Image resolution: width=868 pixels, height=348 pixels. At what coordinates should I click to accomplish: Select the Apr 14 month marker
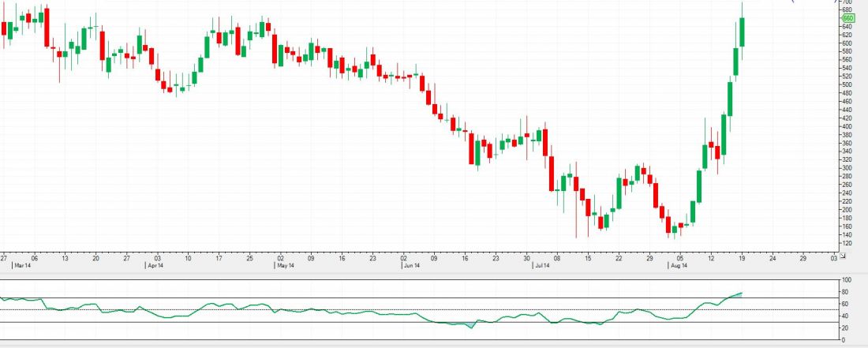pyautogui.click(x=155, y=267)
